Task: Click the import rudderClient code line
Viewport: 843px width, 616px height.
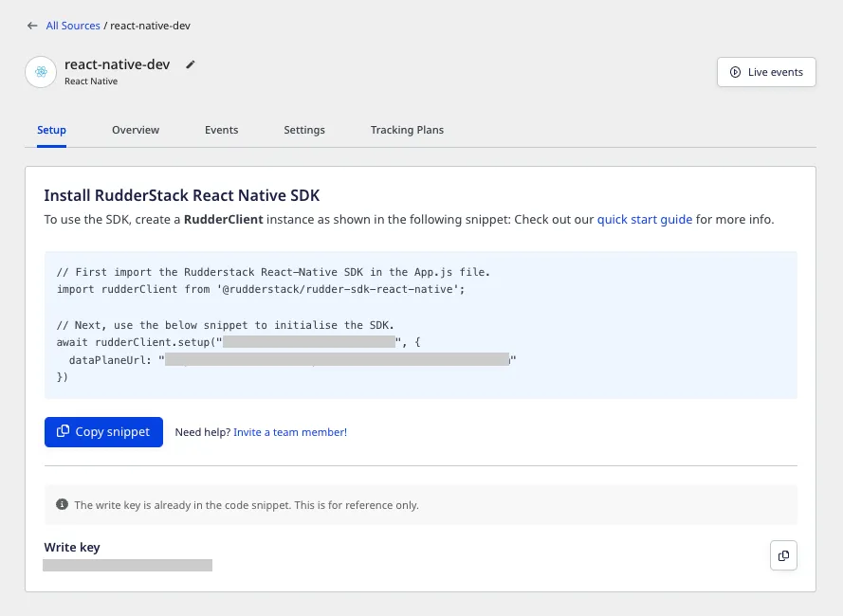Action: point(261,289)
